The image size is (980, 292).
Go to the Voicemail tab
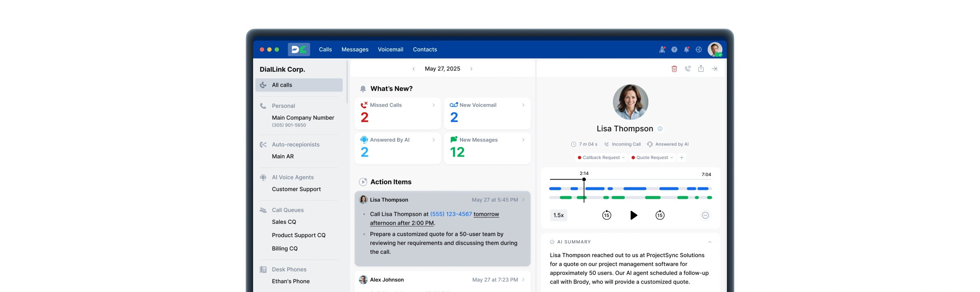390,49
